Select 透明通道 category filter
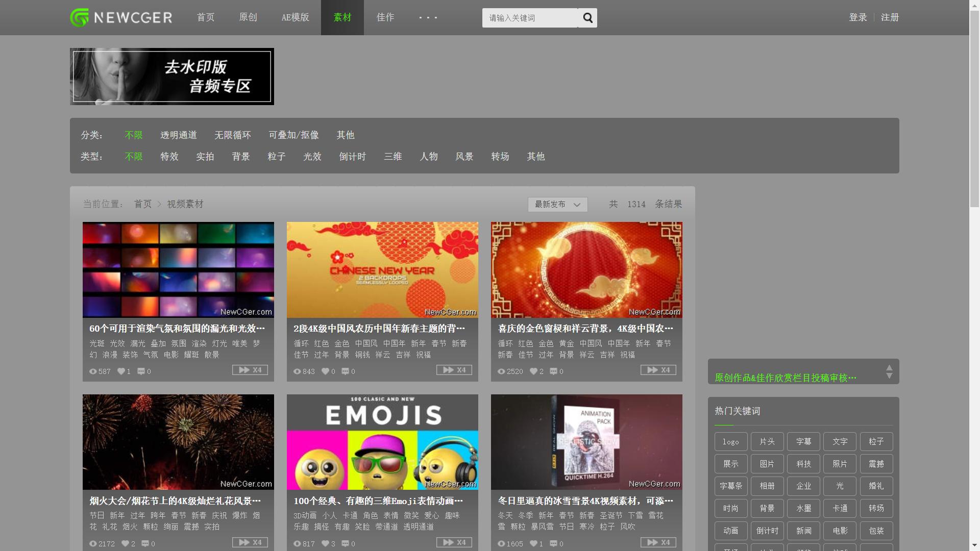The height and width of the screenshot is (551, 980). pyautogui.click(x=178, y=135)
